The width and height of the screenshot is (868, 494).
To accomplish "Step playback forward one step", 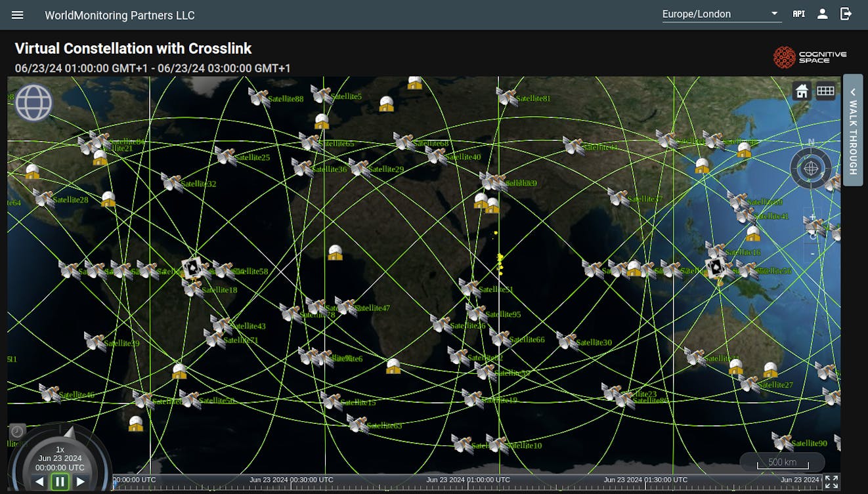I will tap(80, 481).
